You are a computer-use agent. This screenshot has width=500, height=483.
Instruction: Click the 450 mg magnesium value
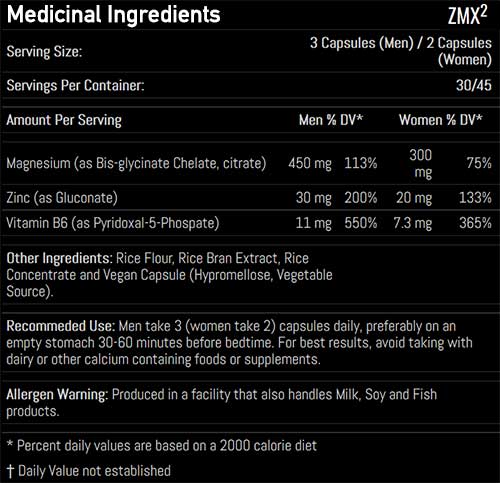[x=310, y=164]
